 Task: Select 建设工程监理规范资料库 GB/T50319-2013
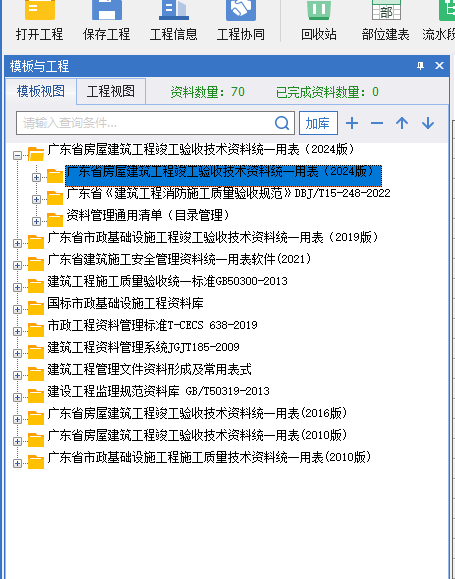158,391
